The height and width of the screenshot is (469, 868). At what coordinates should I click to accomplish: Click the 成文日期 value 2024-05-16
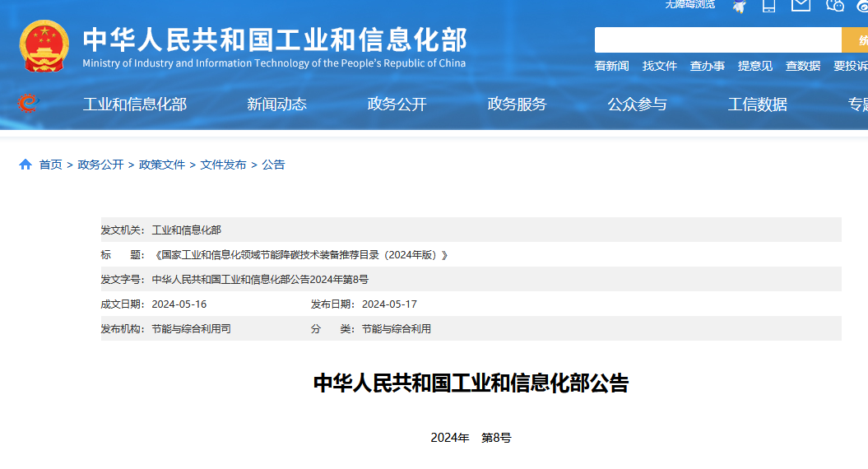(x=179, y=304)
